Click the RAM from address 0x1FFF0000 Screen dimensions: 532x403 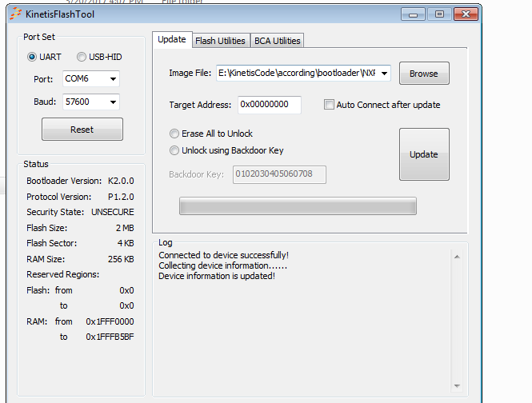click(110, 321)
